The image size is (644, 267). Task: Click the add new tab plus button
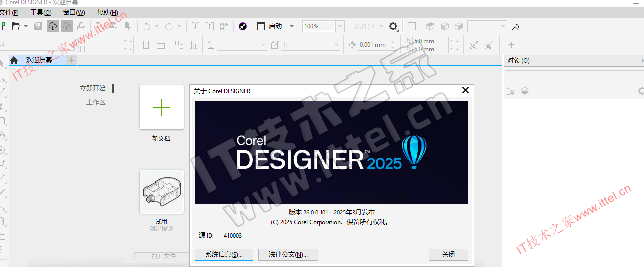pos(71,60)
